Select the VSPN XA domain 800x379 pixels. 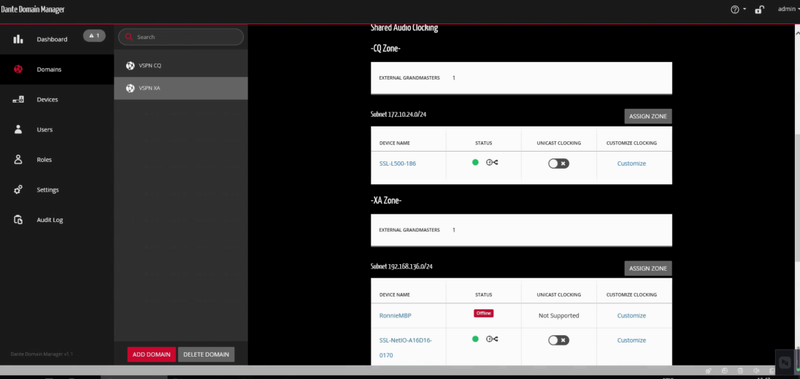pos(181,88)
